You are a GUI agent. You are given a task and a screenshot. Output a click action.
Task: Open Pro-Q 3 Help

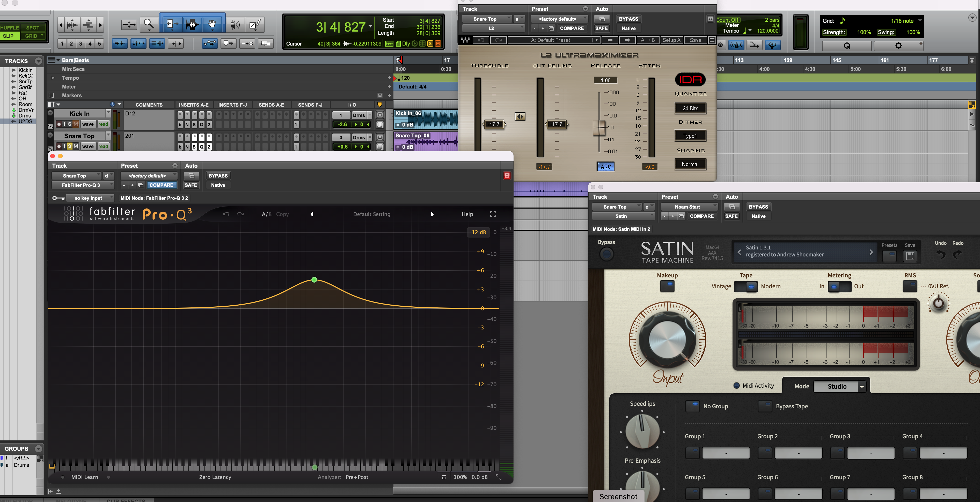(x=467, y=214)
